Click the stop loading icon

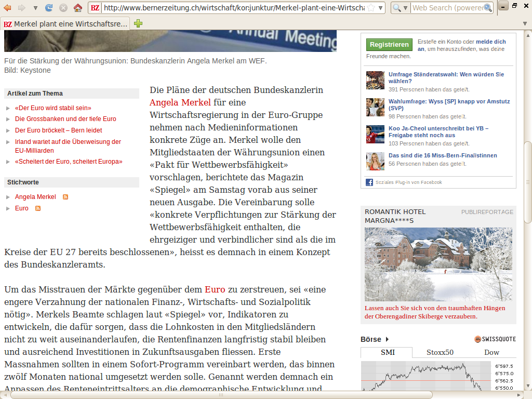pyautogui.click(x=63, y=7)
